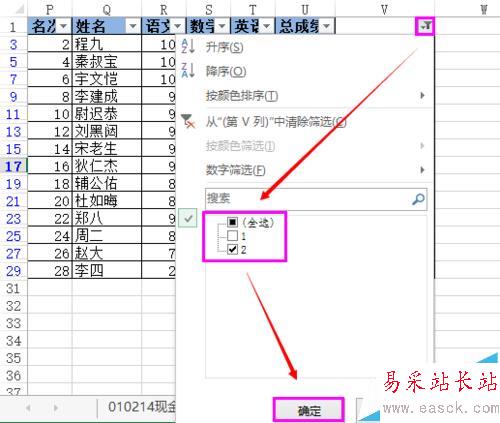Click the cell containing 李四
This screenshot has height=423, width=500.
107,271
